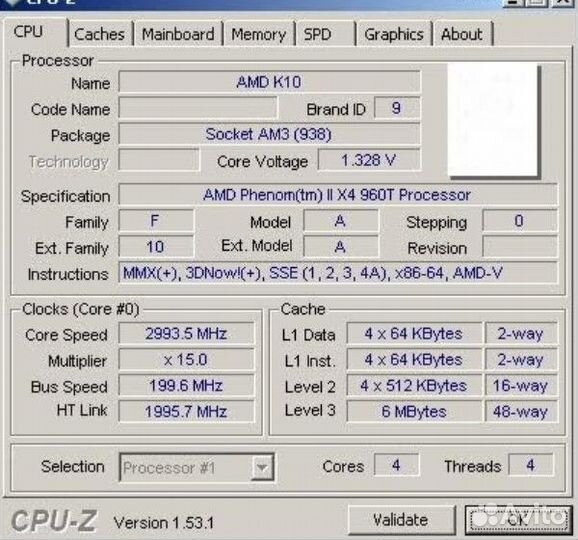
Task: Click the Instructions list starting with MMX(+)
Action: [x=337, y=273]
